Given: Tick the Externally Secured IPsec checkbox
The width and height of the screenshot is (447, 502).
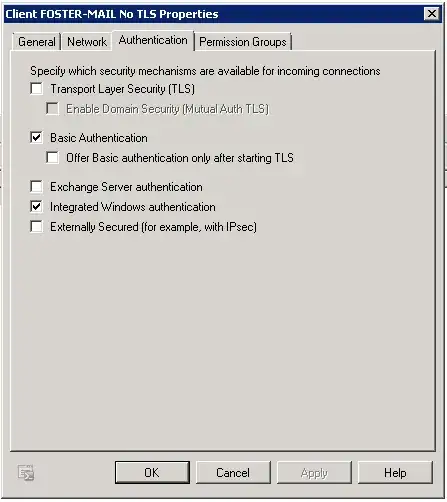Looking at the screenshot, I should pyautogui.click(x=36, y=227).
